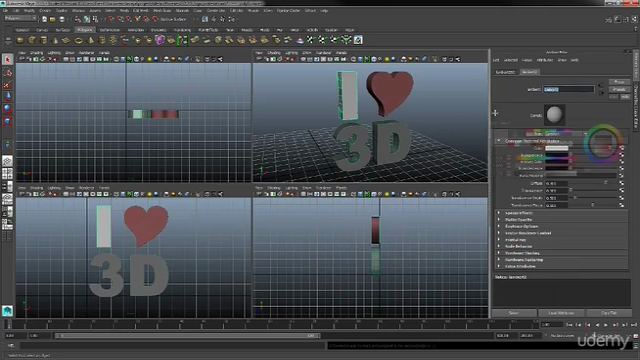Viewport: 640px width, 360px height.
Task: Click the play forward timeline control
Action: 606,325
